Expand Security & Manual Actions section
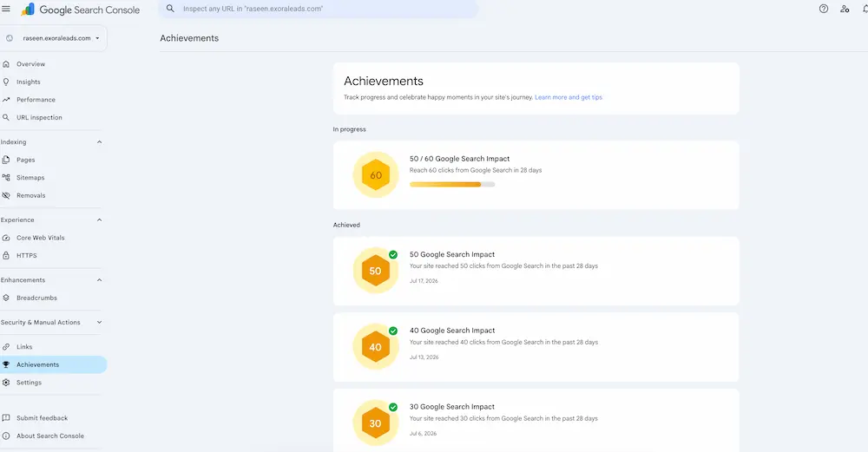This screenshot has width=868, height=452. (100, 323)
